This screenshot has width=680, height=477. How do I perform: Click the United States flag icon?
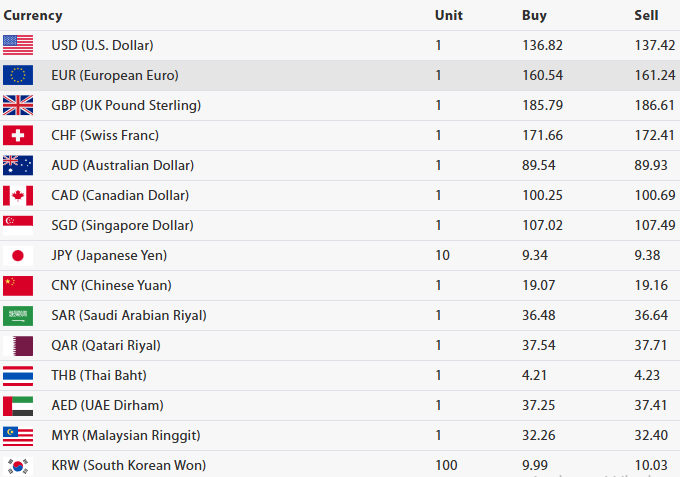[x=18, y=45]
